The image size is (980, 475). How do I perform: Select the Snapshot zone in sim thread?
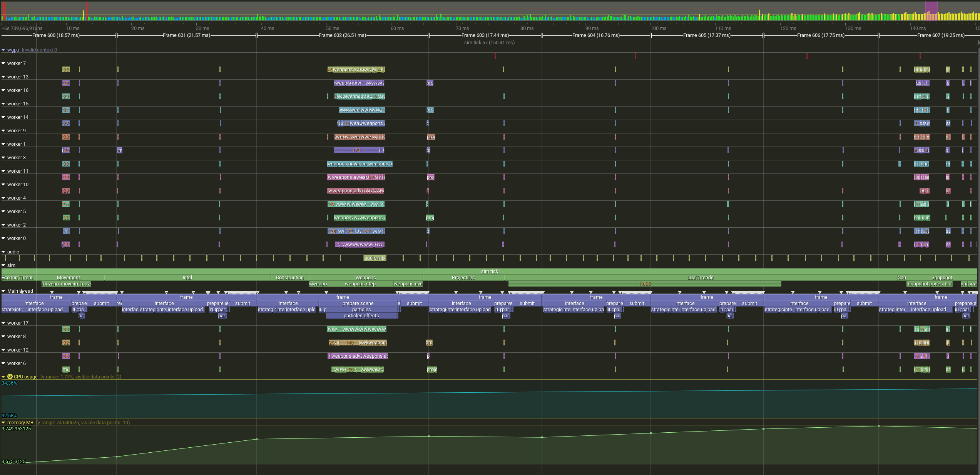(x=942, y=278)
